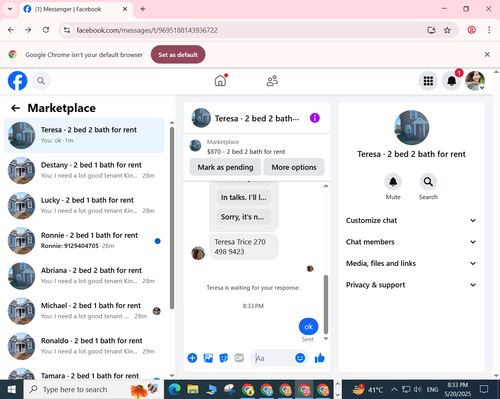The width and height of the screenshot is (500, 399).
Task: Open Microsoft Edge from taskbar
Action: point(174,389)
